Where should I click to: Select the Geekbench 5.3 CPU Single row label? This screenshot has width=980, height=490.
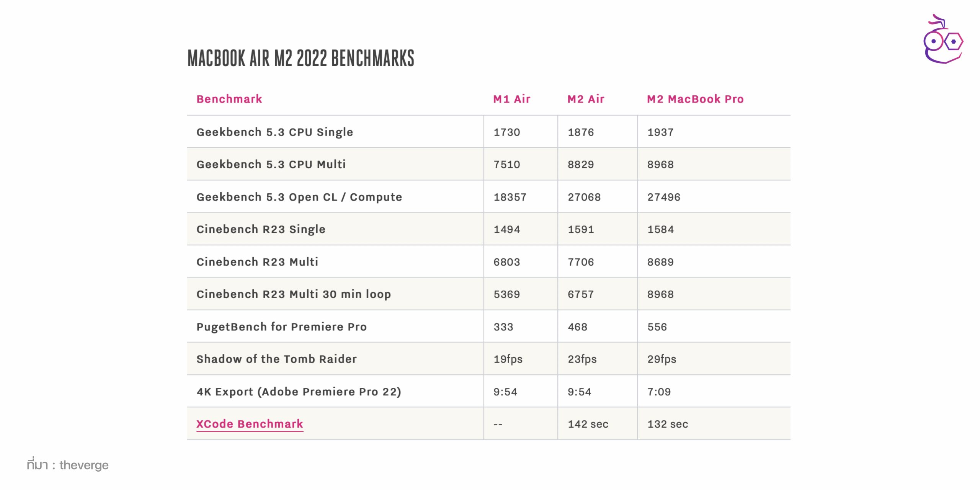pyautogui.click(x=274, y=132)
